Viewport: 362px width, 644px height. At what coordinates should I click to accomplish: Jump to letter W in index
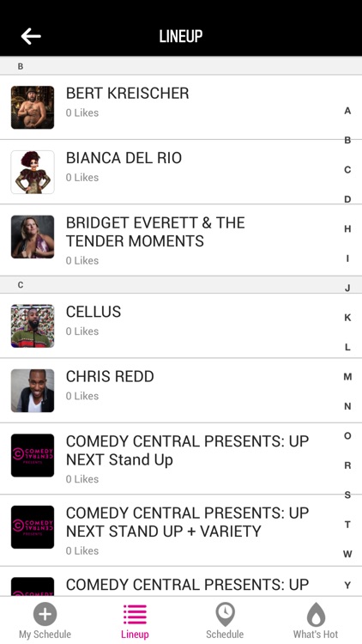click(x=347, y=554)
